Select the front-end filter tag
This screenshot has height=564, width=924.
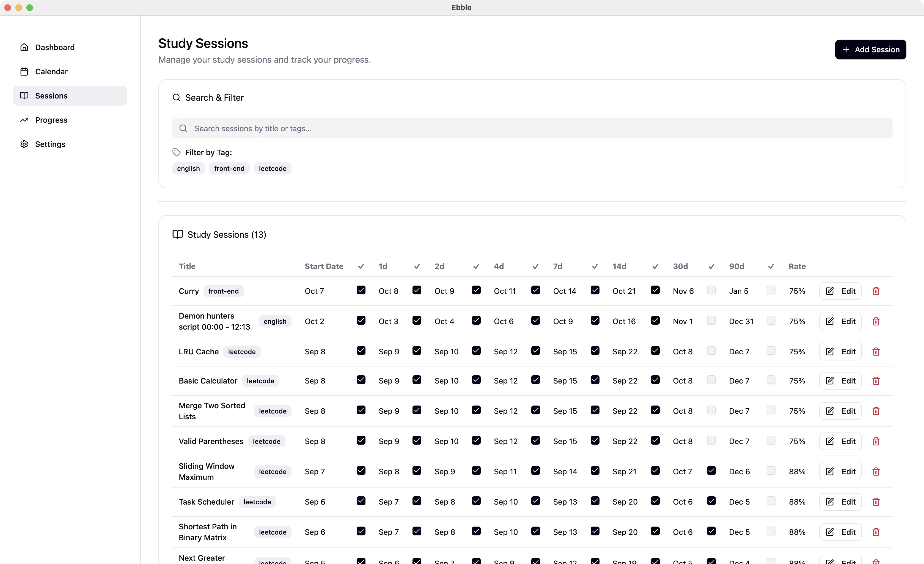coord(229,168)
